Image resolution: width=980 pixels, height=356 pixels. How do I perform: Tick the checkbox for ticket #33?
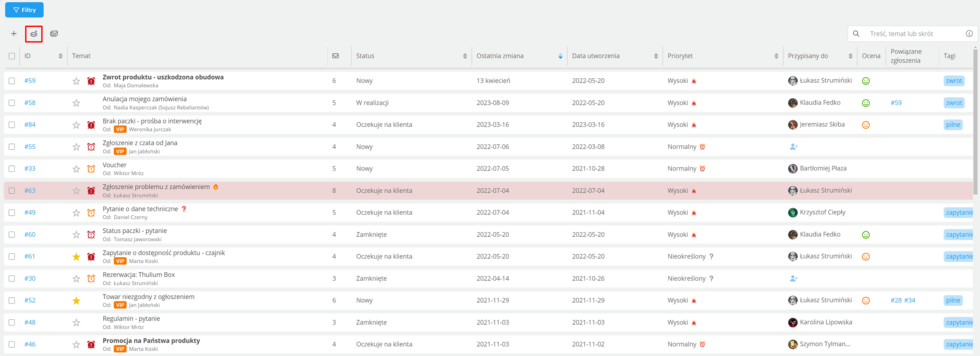12,168
